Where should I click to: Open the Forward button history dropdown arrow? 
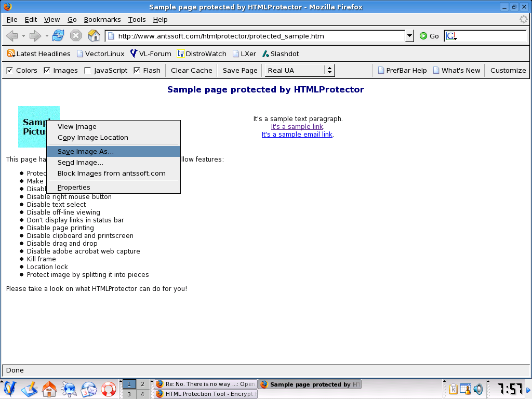[46, 36]
